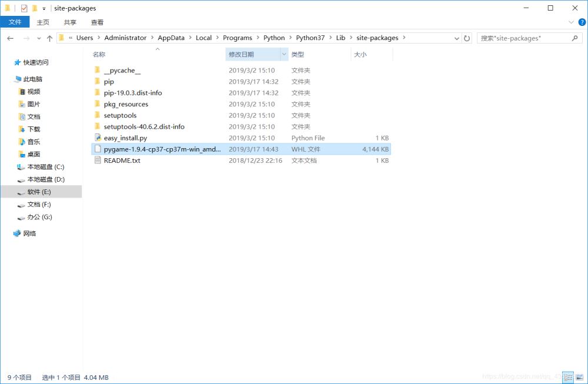
Task: Select the README.txt file icon
Action: [x=98, y=160]
